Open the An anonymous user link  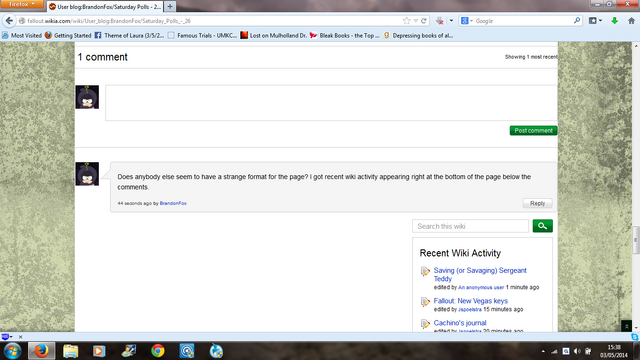pyautogui.click(x=481, y=287)
